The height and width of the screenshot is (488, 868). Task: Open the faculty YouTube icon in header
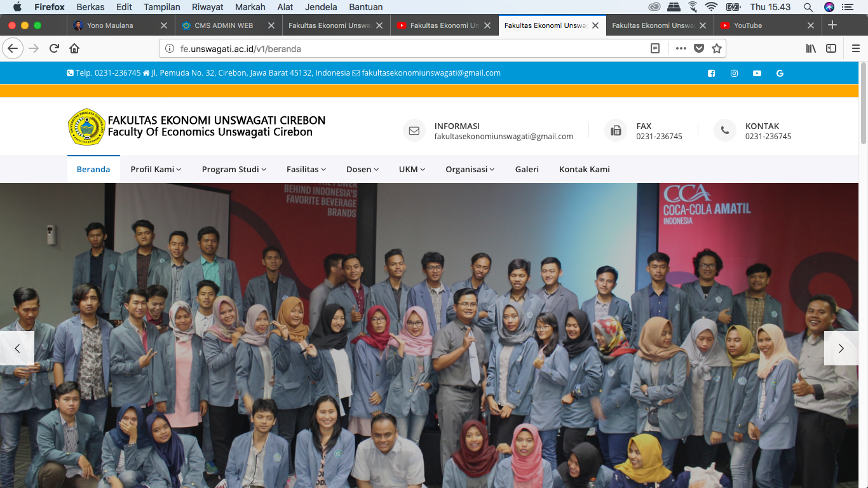(757, 73)
